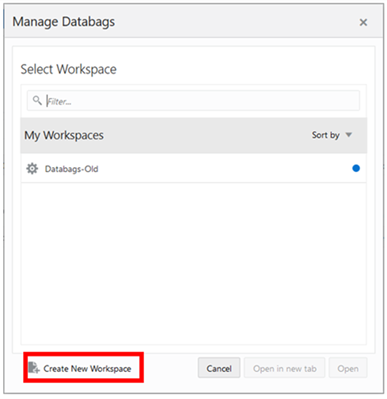Screen dimensions: 387x399
Task: Click the Open button
Action: point(348,368)
